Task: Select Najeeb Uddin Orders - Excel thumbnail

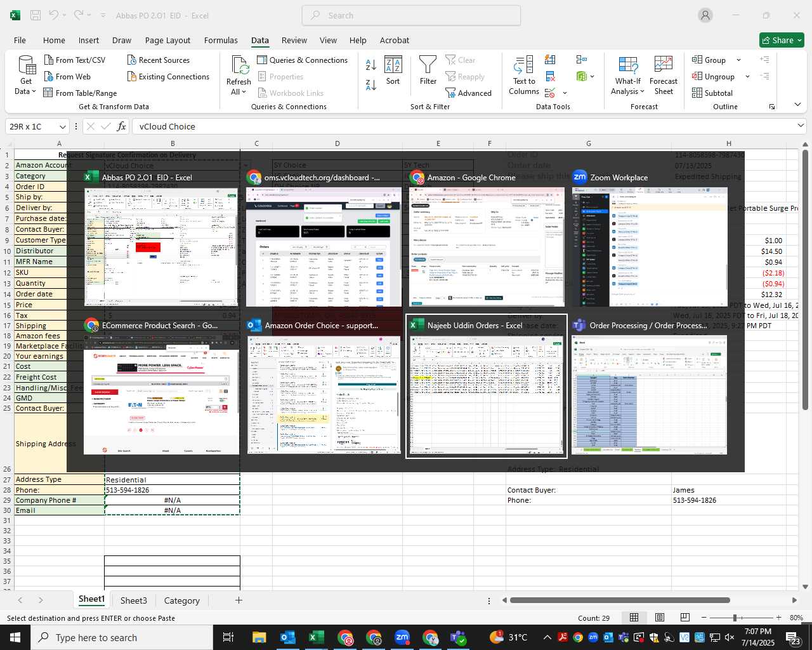Action: [486, 386]
